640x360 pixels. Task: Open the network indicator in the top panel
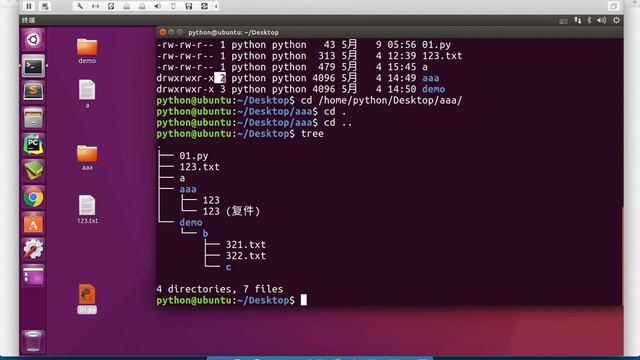(x=578, y=20)
